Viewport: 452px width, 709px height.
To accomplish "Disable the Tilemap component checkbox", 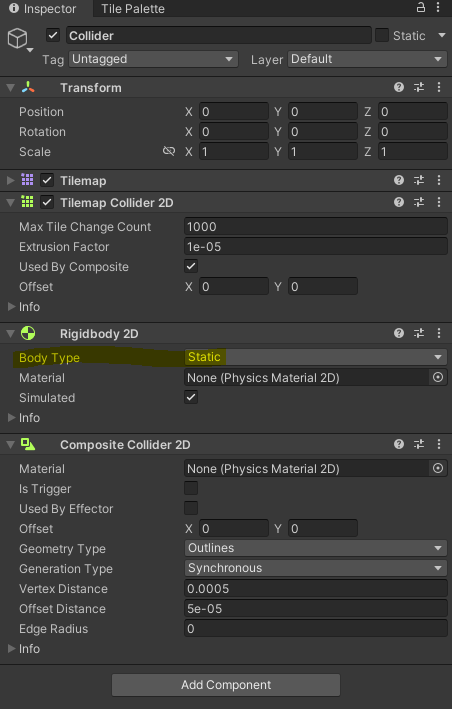I will (x=47, y=180).
